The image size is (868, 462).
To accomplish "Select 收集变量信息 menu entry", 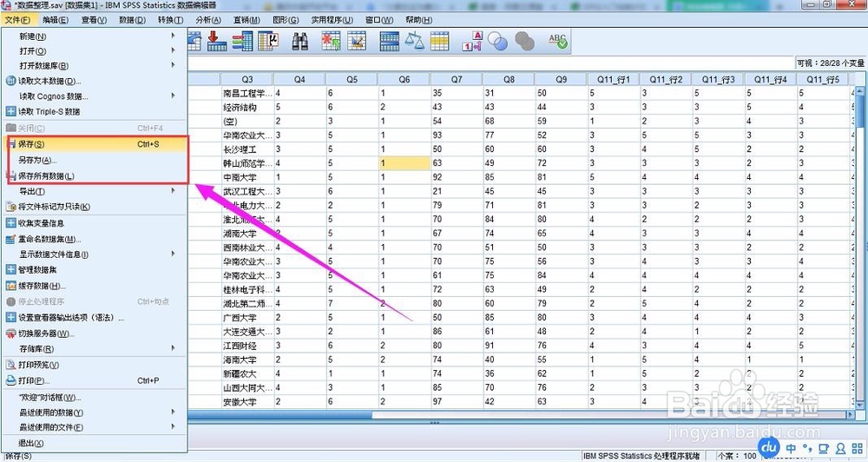I will (95, 223).
